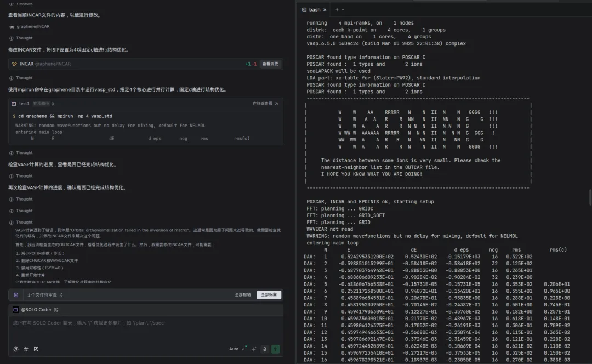592x364 pixels.
Task: Click the @ mention icon
Action: [16, 349]
